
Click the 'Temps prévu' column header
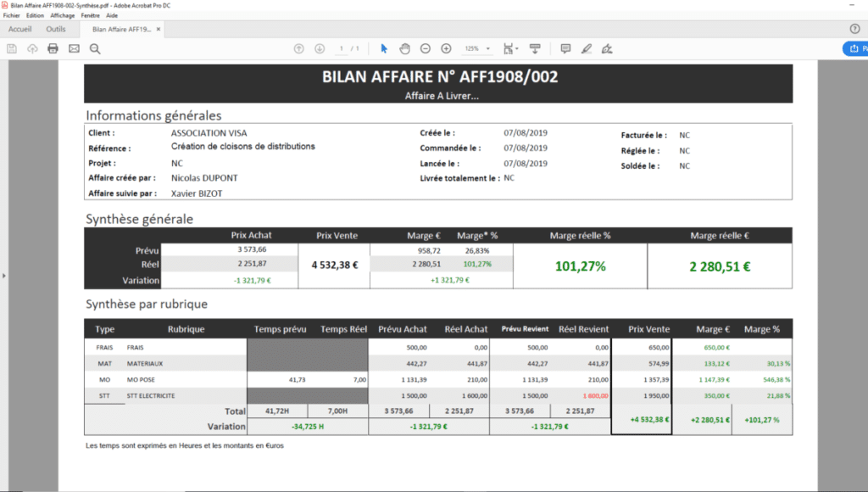[280, 329]
